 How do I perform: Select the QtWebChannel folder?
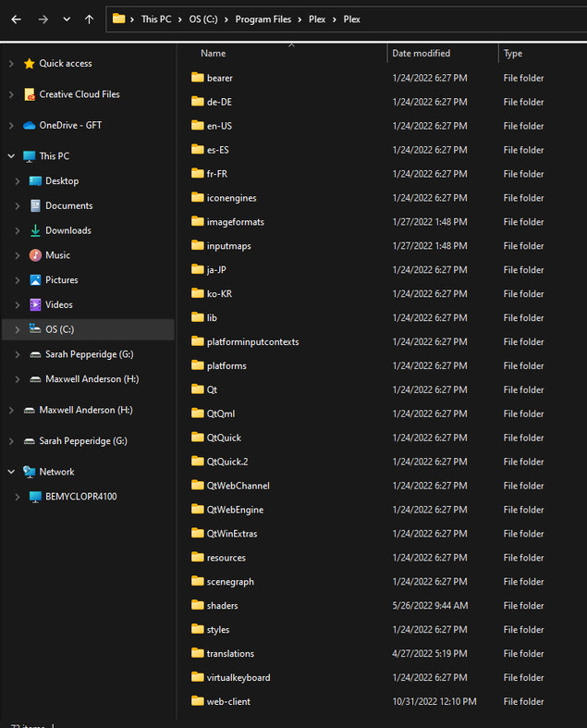[238, 486]
